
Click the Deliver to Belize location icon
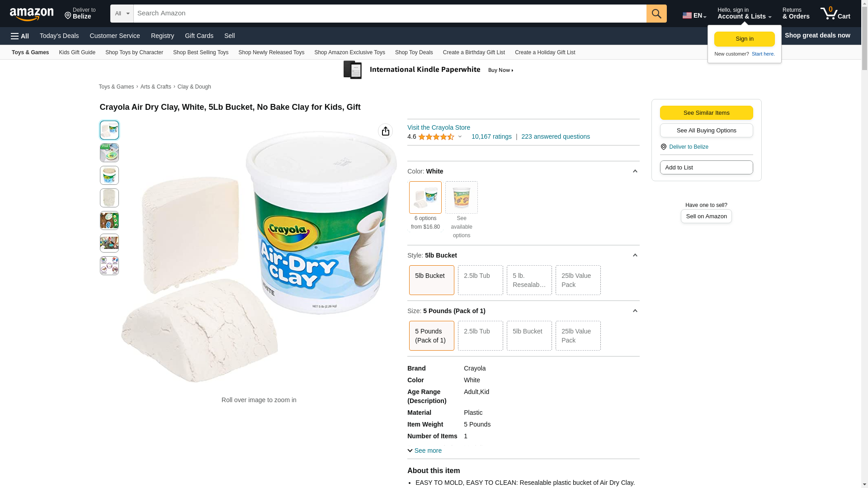pos(663,147)
